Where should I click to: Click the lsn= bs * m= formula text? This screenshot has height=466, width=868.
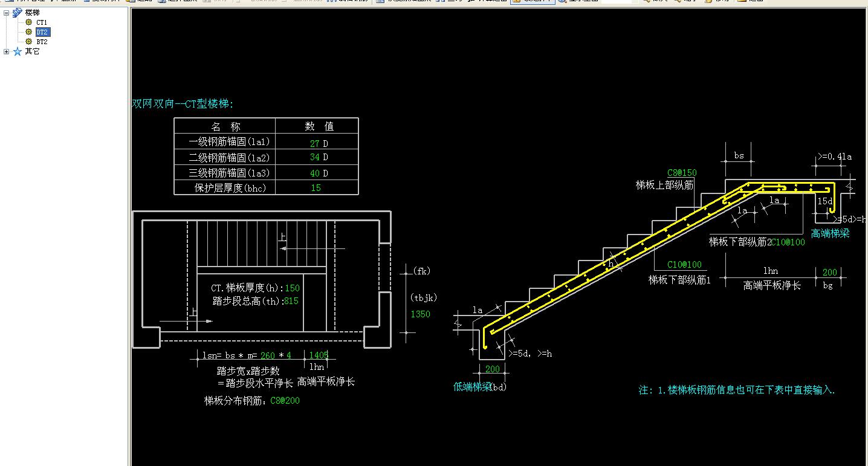230,355
